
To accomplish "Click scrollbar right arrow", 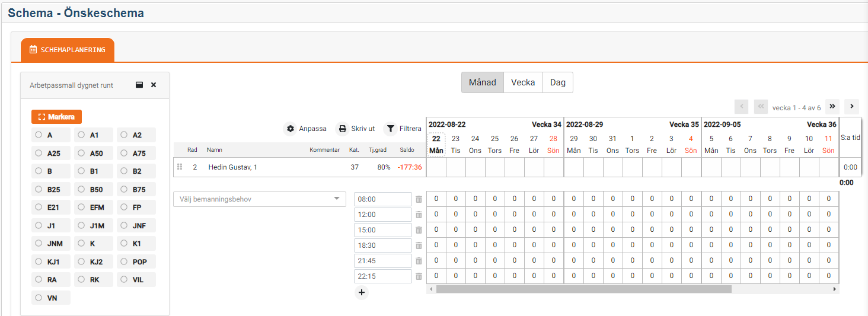I will tap(835, 289).
